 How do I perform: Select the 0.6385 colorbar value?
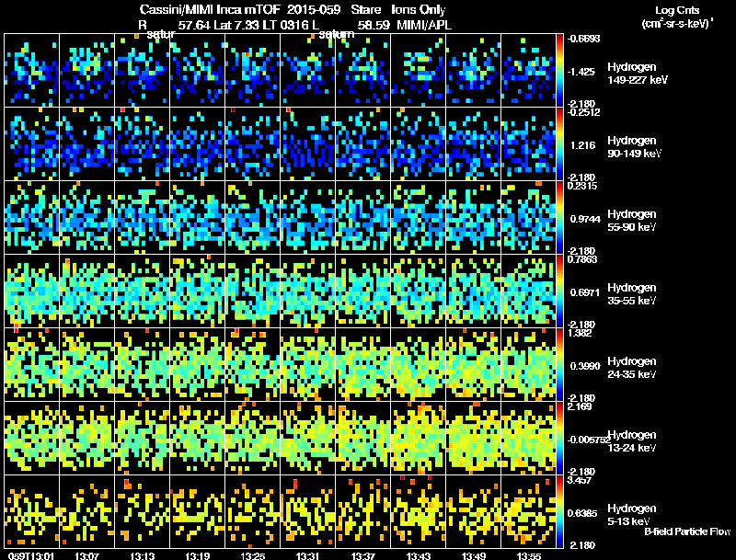[582, 513]
